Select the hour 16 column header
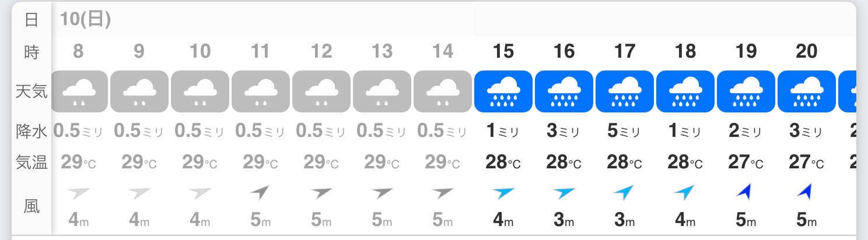The height and width of the screenshot is (240, 868). [x=564, y=52]
